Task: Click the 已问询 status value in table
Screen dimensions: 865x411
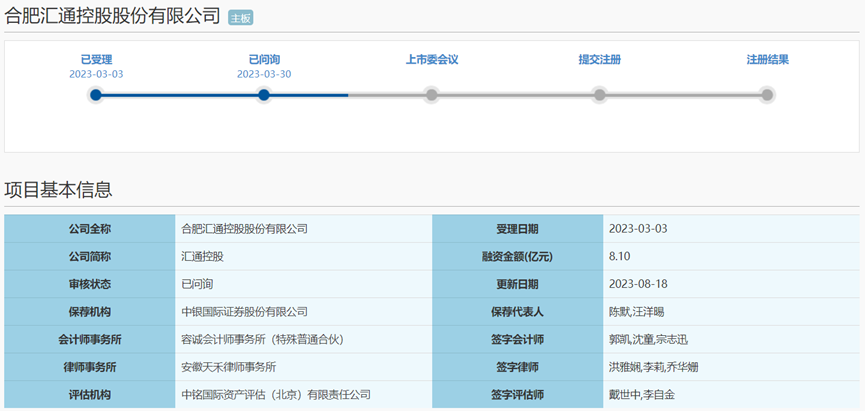Action: tap(197, 285)
